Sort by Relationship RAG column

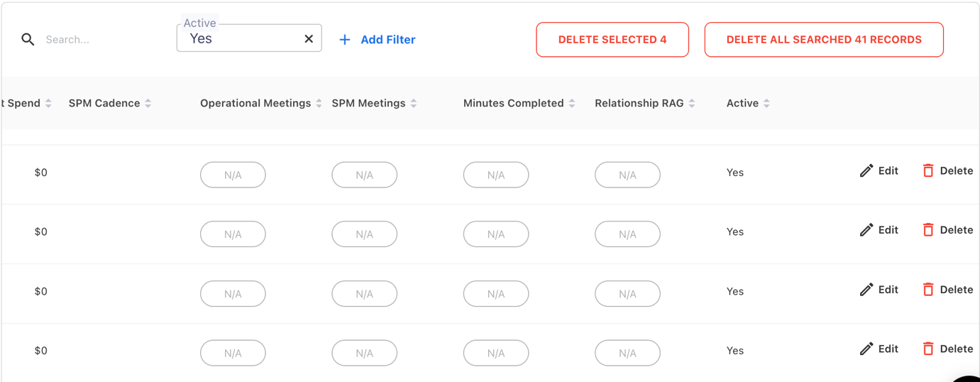[x=692, y=104]
